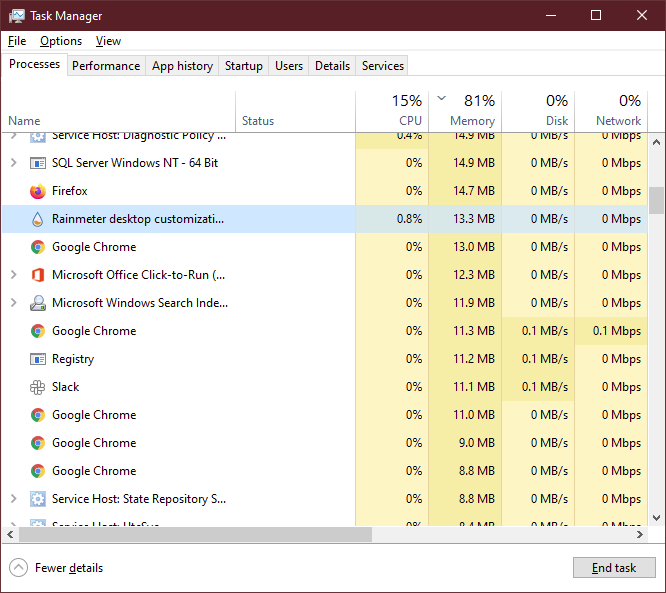Image resolution: width=666 pixels, height=593 pixels.
Task: Click the 11.9 MB memory value
Action: [x=474, y=303]
